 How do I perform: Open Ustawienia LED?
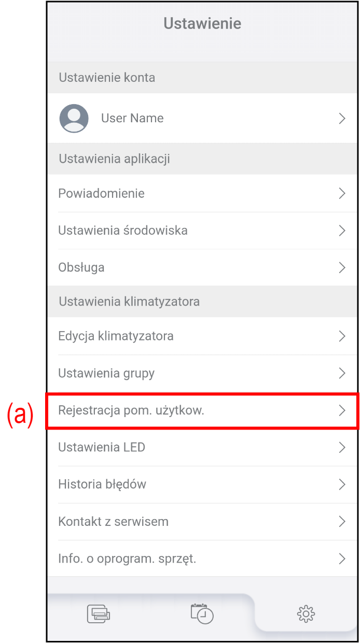(x=102, y=447)
